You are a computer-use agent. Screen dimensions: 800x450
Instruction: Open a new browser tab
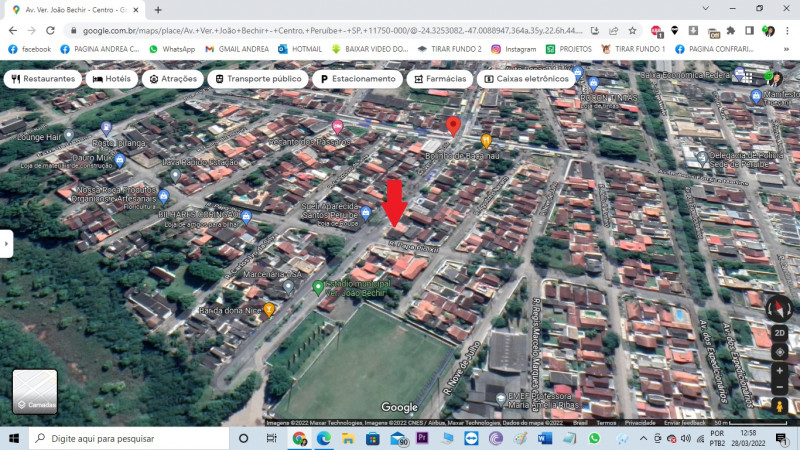[x=158, y=10]
